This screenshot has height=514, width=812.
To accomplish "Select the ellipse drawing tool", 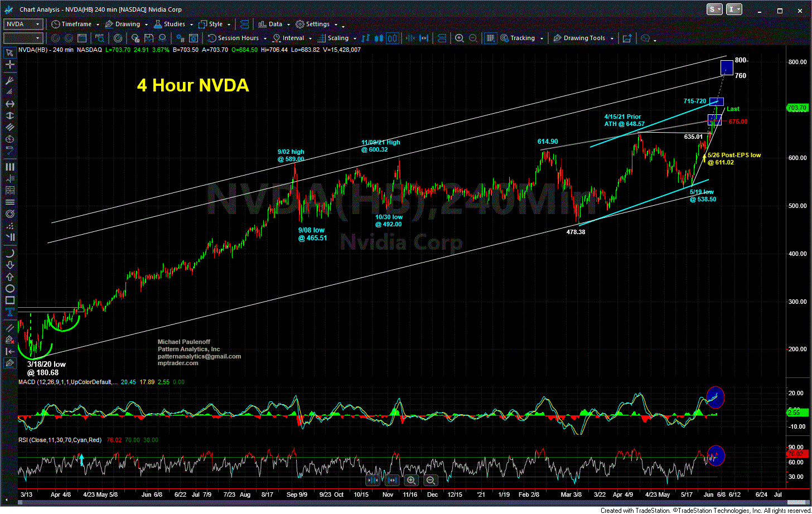I will (x=9, y=288).
